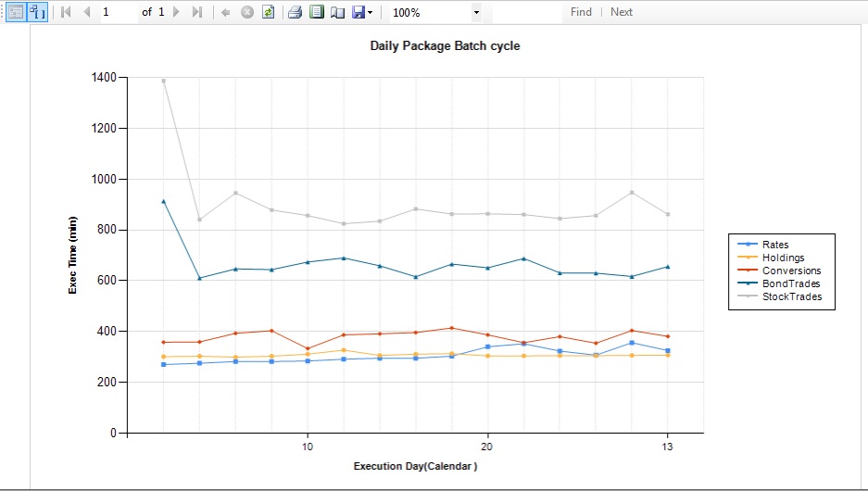Click the Find link
Screen dimensions: 868x491
pyautogui.click(x=581, y=12)
